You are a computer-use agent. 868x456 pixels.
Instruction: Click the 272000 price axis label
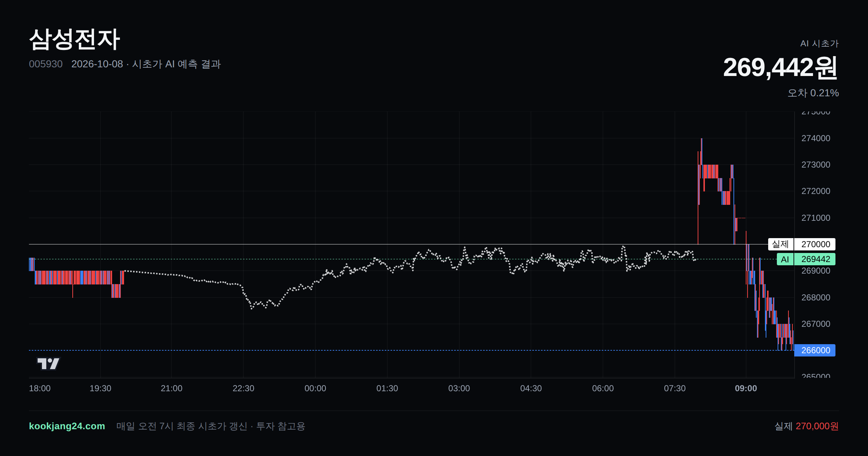(x=816, y=191)
